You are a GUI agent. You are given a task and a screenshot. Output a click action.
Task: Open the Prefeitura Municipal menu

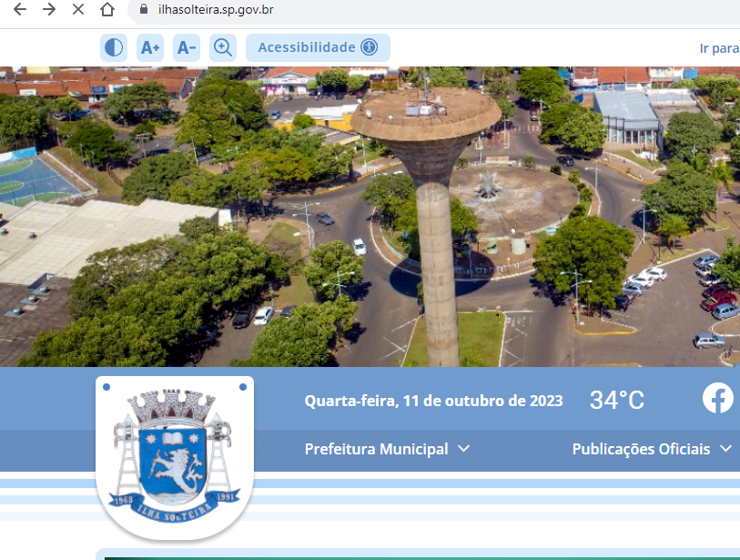376,449
